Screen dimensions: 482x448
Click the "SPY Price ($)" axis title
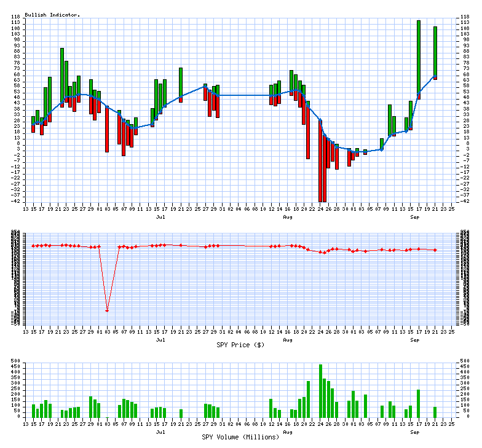point(240,345)
